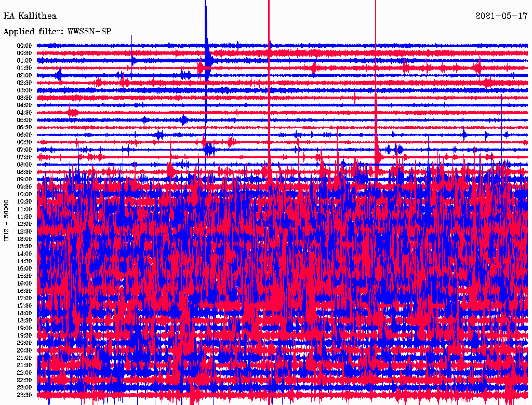Select the 02:00 time row label

[24, 75]
